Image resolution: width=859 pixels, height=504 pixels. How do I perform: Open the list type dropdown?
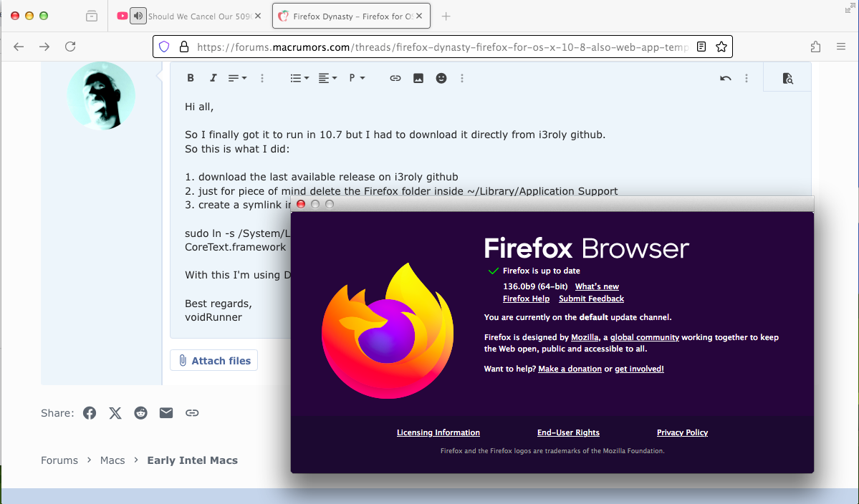[299, 78]
